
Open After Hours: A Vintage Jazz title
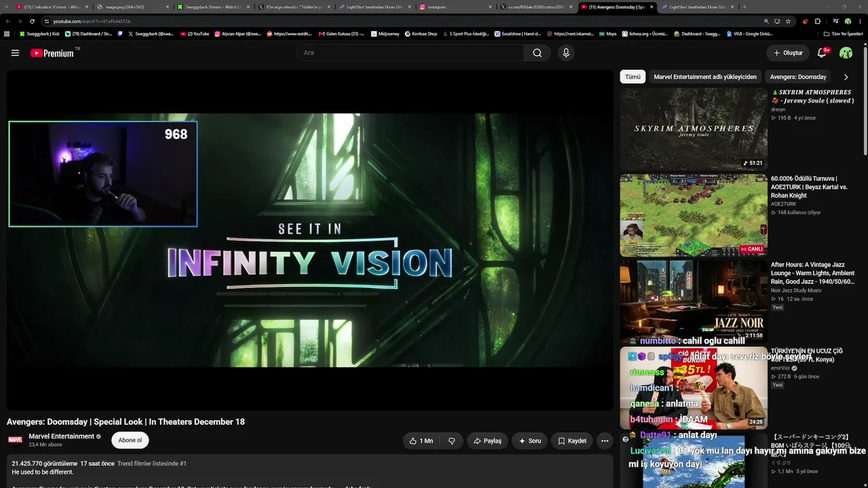point(812,273)
